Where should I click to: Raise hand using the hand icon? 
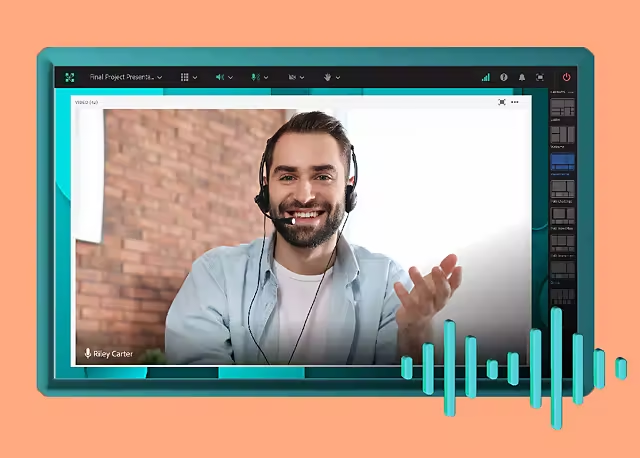(327, 77)
